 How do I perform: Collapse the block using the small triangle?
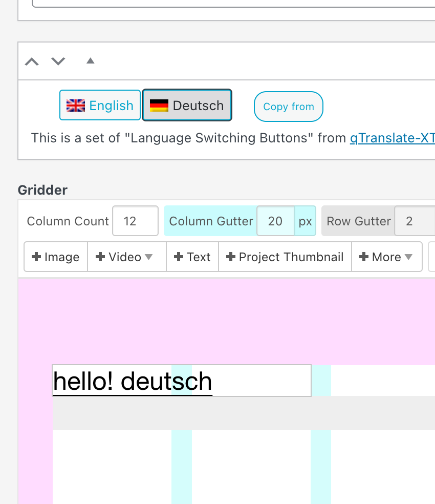[90, 60]
